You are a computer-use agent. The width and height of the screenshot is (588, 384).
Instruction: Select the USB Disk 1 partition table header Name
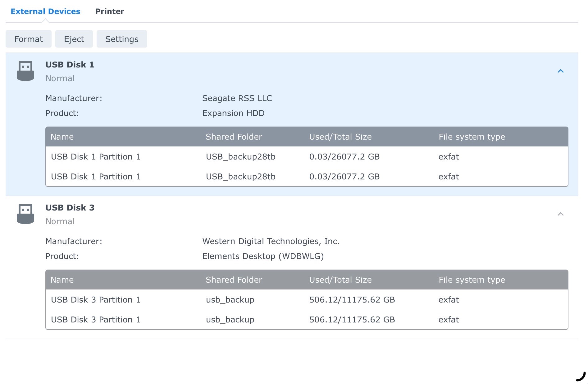click(x=62, y=137)
